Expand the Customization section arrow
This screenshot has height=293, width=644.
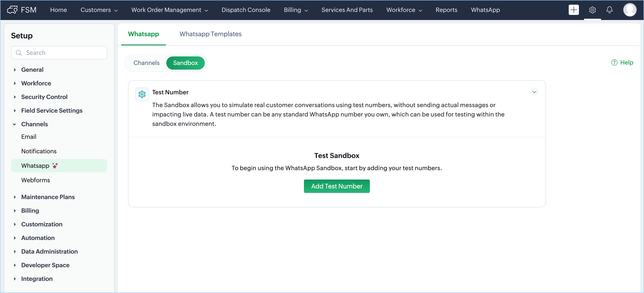[x=15, y=224]
